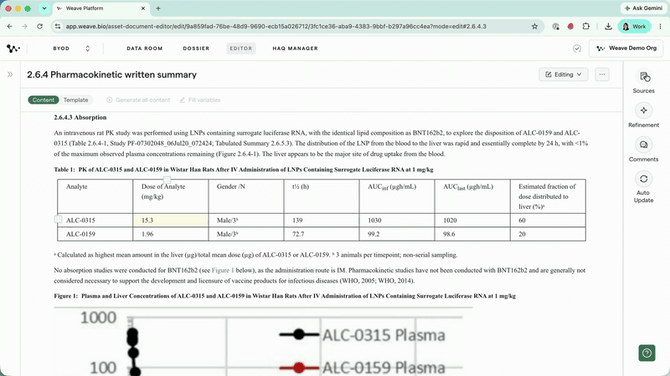Click the Dose of Analyte column header
The height and width of the screenshot is (376, 670).
click(170, 197)
